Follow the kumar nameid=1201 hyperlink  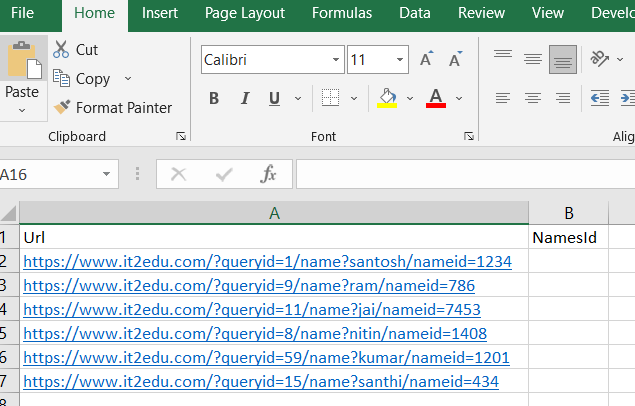(266, 357)
